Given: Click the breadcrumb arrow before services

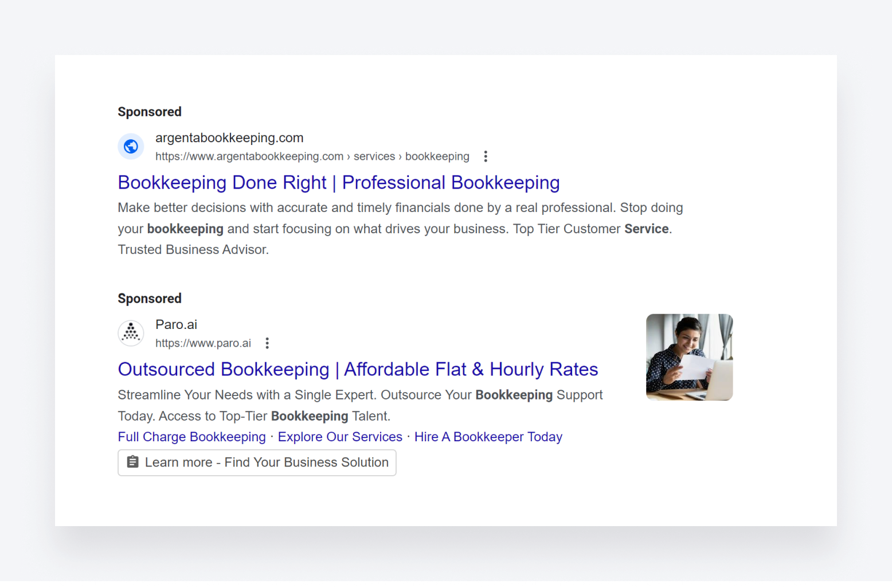Looking at the screenshot, I should [x=348, y=156].
